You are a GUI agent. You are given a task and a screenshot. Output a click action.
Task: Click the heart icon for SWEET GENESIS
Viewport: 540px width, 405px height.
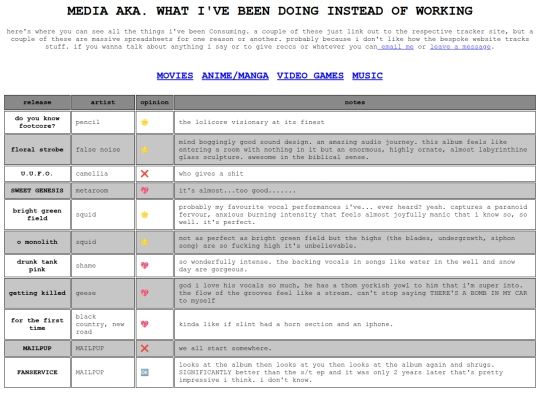point(145,190)
